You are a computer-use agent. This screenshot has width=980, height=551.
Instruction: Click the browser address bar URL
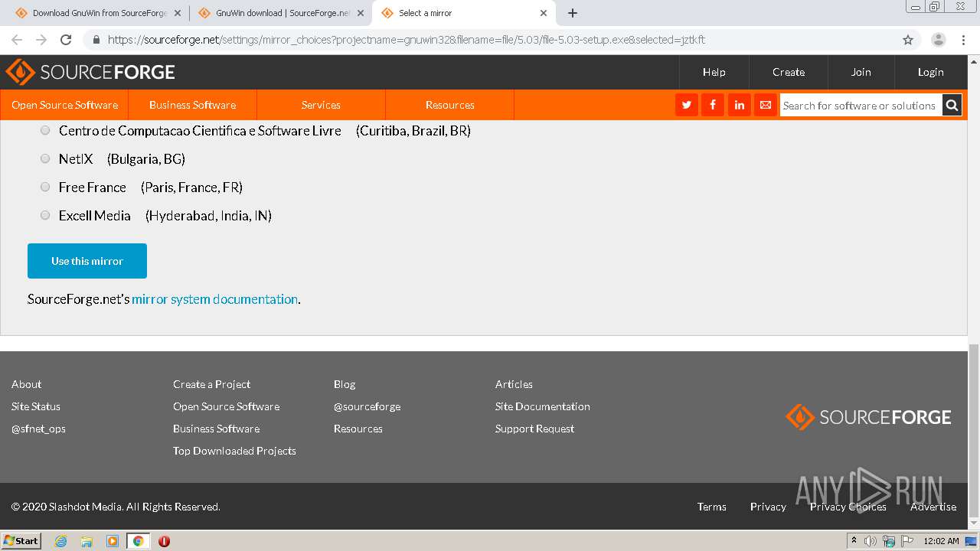(406, 40)
